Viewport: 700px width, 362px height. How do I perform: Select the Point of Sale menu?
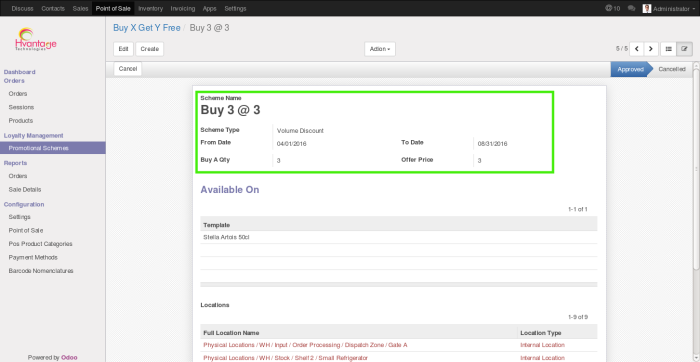113,8
